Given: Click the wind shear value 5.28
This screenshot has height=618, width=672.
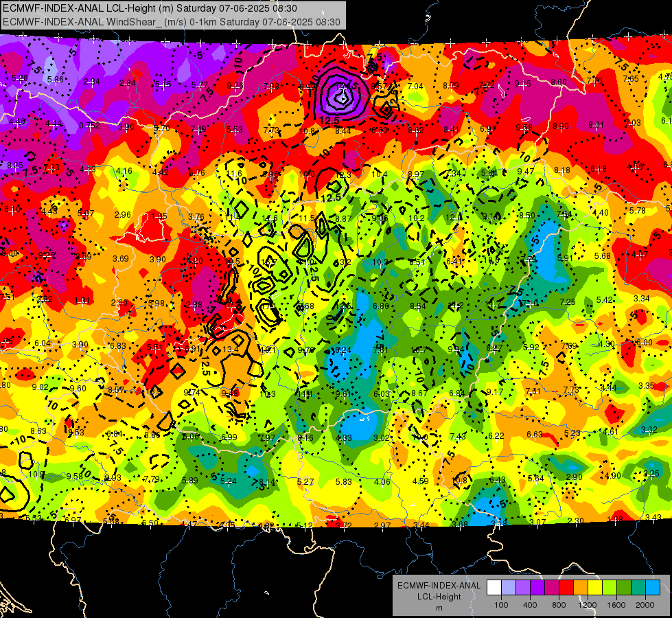Looking at the screenshot, I should click(x=20, y=78).
